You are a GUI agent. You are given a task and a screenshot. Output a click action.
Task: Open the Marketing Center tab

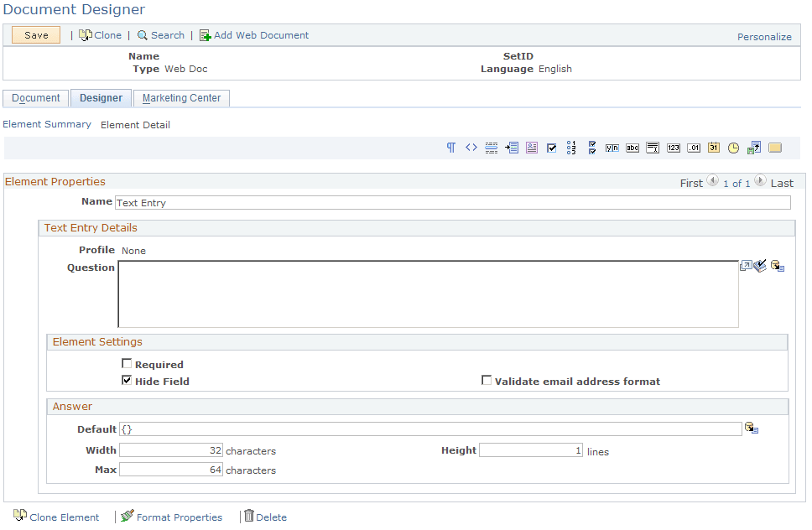[x=181, y=97]
